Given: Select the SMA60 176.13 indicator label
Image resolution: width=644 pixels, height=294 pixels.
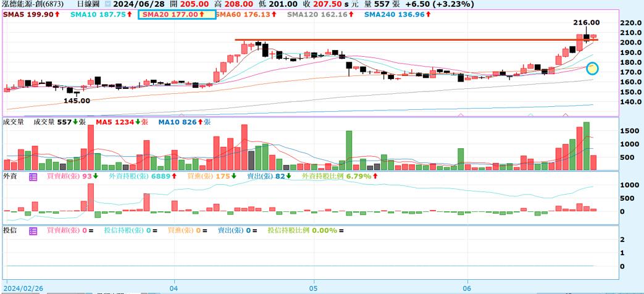Looking at the screenshot, I should point(247,14).
